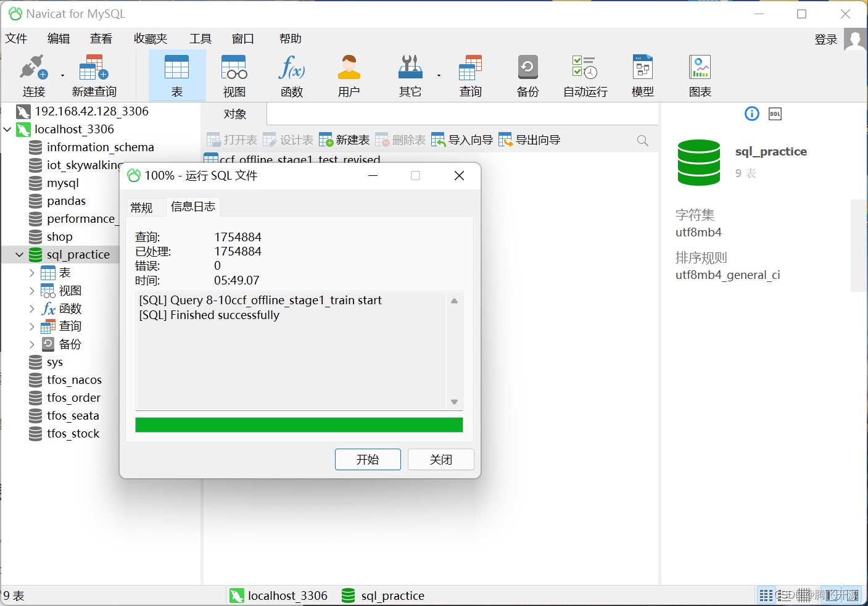Click 新建表 in the object toolbar
This screenshot has width=868, height=606.
344,140
